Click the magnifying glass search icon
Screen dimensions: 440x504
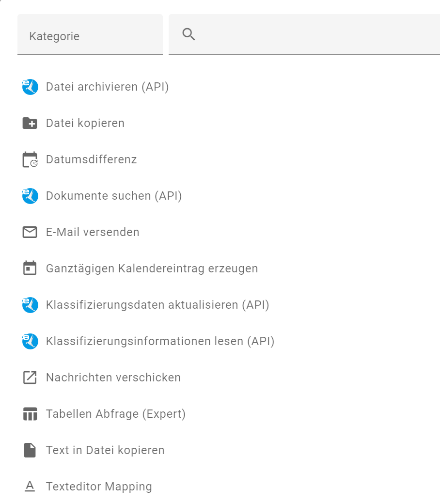189,34
